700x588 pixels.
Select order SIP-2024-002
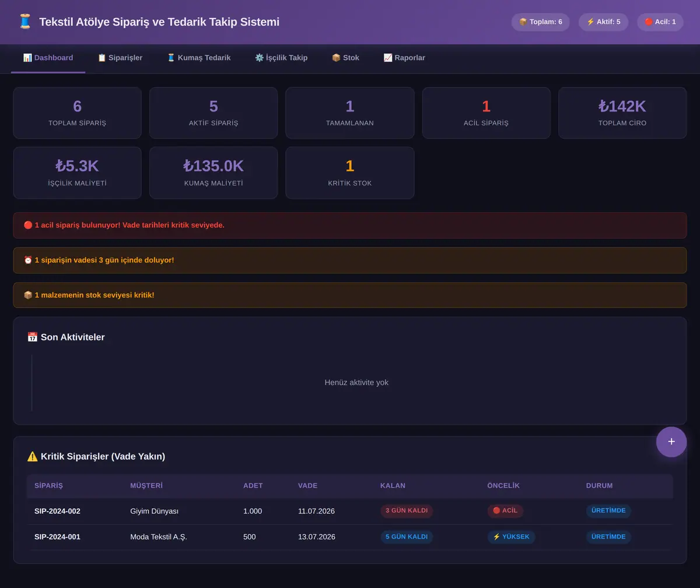57,511
